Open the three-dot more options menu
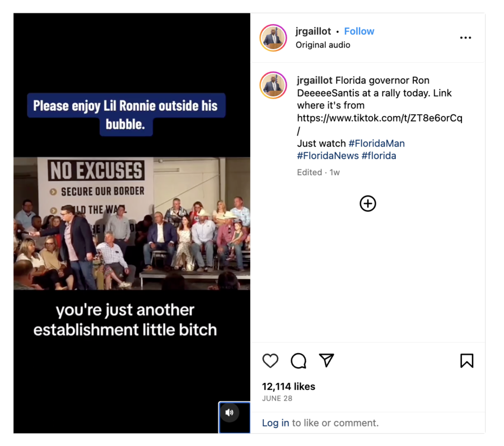The width and height of the screenshot is (504, 446). coord(465,38)
